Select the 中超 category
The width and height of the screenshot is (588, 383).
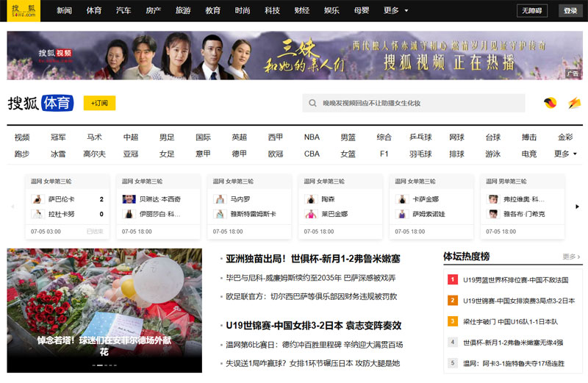click(131, 137)
